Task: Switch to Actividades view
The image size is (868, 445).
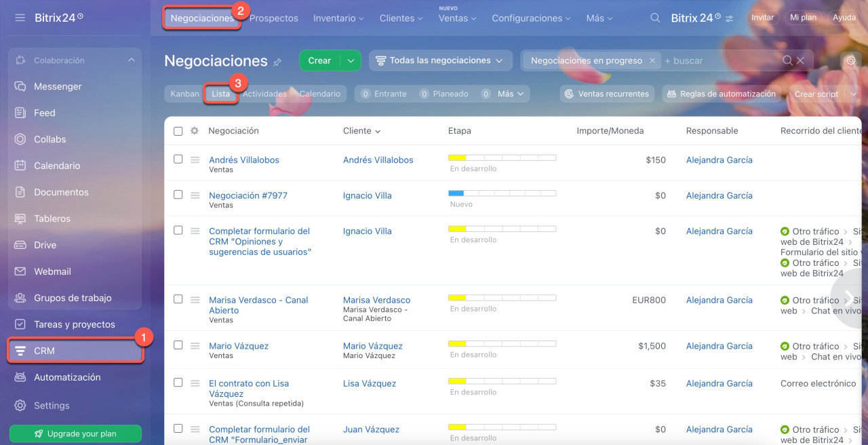Action: (264, 94)
